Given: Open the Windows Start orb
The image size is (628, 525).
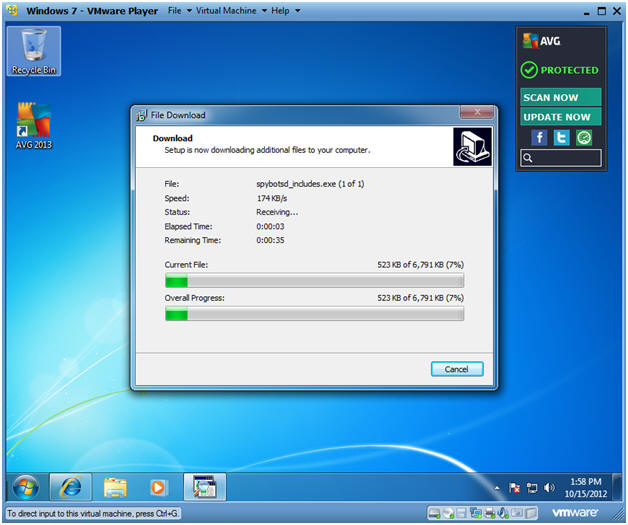Looking at the screenshot, I should pyautogui.click(x=26, y=487).
